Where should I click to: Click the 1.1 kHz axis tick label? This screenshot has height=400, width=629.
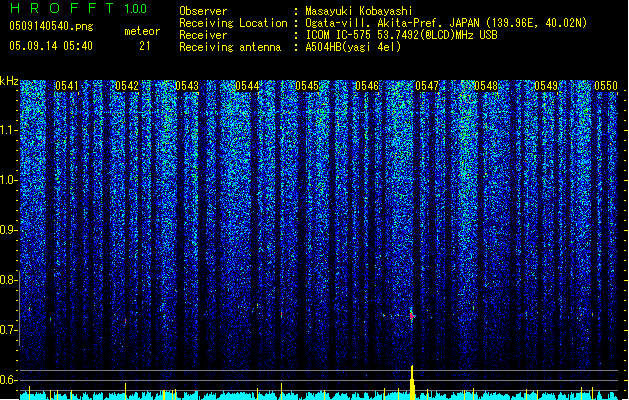[x=8, y=130]
